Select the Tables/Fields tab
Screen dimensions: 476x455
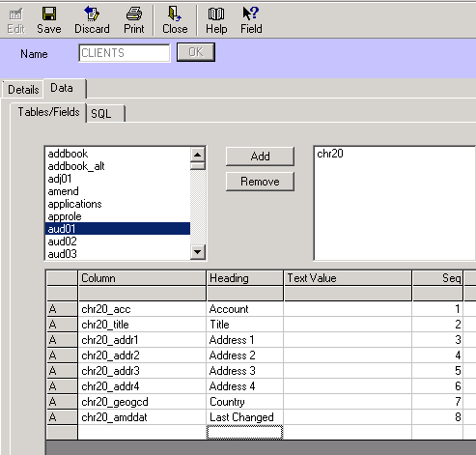[48, 112]
